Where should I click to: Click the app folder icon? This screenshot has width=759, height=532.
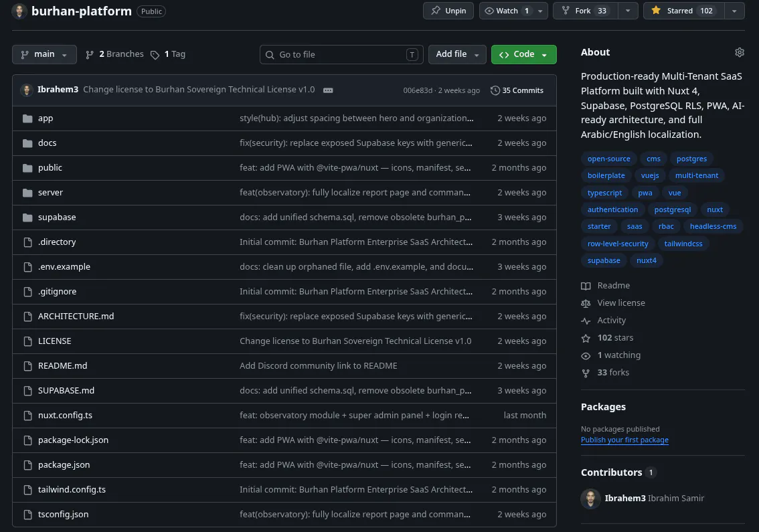click(x=27, y=118)
